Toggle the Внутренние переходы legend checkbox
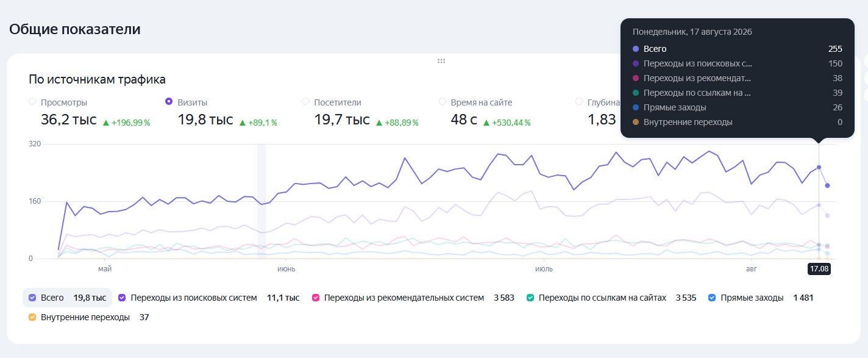Image resolution: width=868 pixels, height=358 pixels. (32, 318)
